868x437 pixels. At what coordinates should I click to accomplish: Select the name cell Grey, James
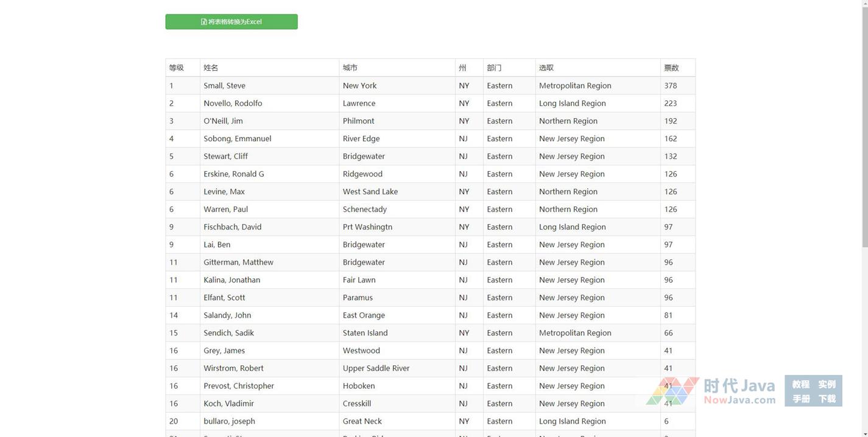269,351
